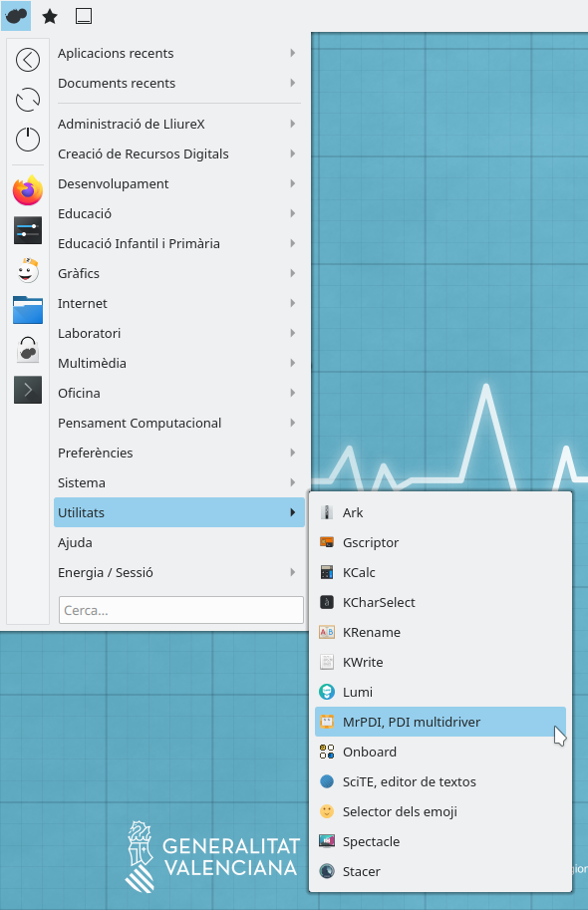Open the KCalc calculator icon
This screenshot has height=910, width=588.
pos(327,572)
